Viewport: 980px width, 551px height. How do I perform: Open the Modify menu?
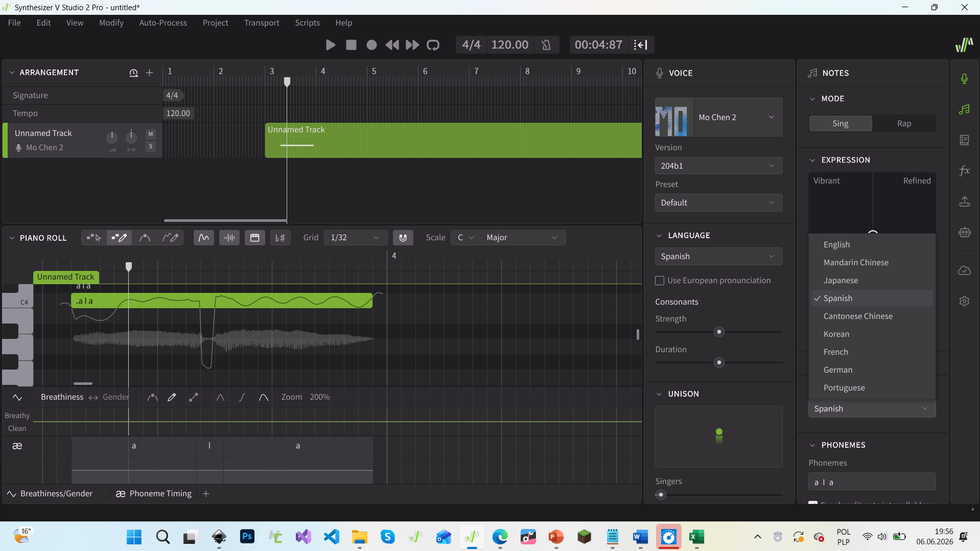coord(111,23)
